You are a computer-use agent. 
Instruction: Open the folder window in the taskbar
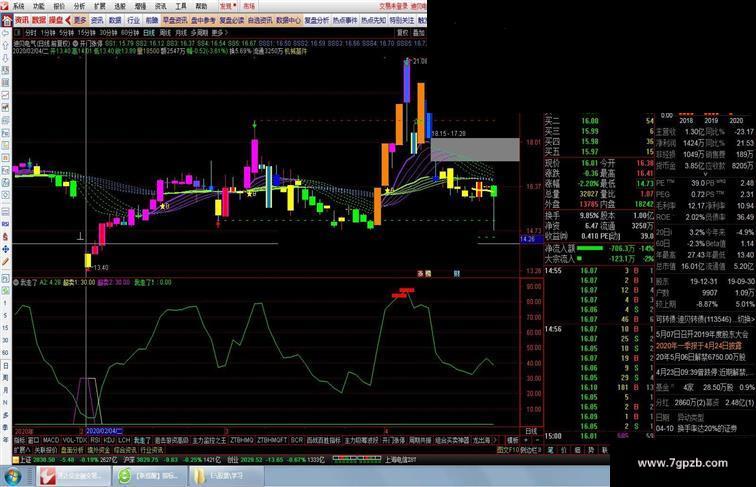(x=226, y=476)
